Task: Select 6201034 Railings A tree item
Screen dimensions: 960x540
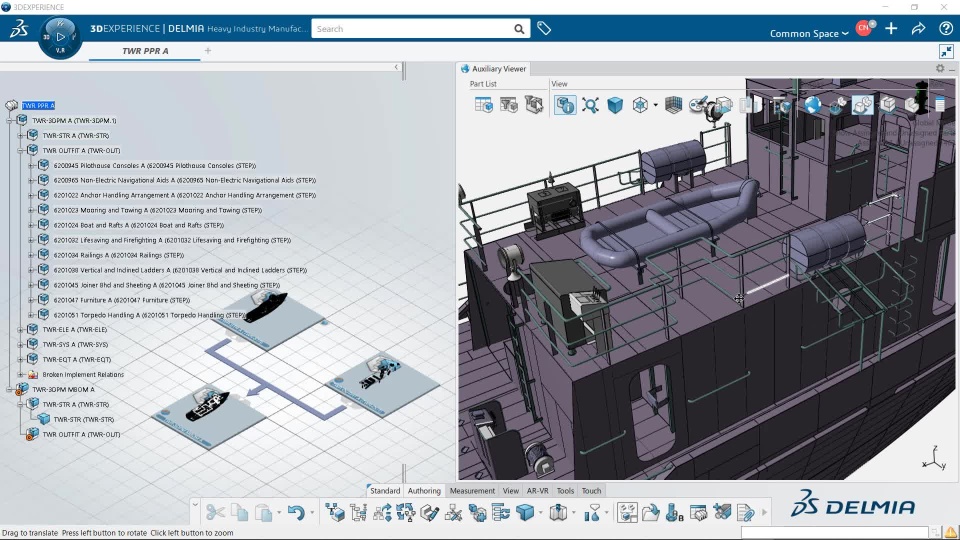Action: [119, 255]
